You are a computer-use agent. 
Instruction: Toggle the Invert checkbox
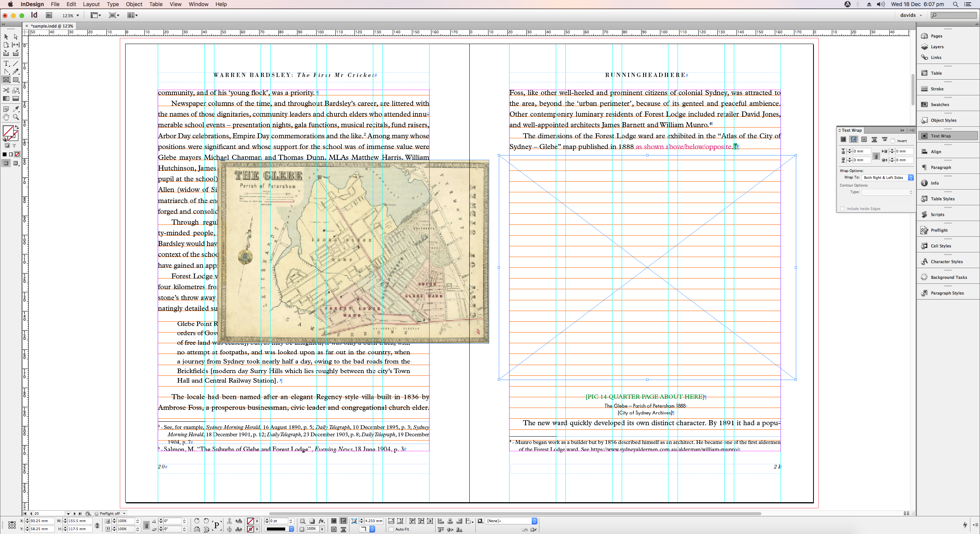coord(893,141)
